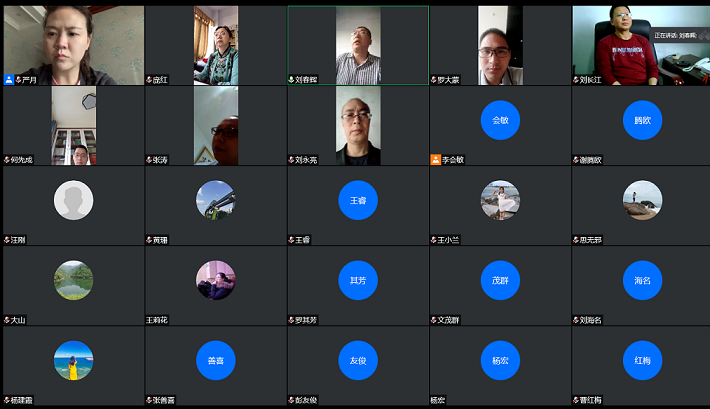Click the host icon beside 严月

click(x=8, y=79)
